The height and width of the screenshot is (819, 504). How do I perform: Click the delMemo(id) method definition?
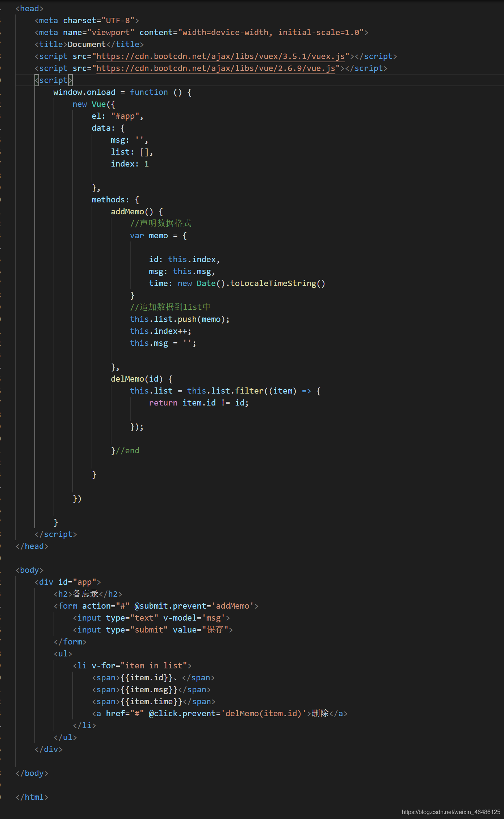pyautogui.click(x=142, y=379)
